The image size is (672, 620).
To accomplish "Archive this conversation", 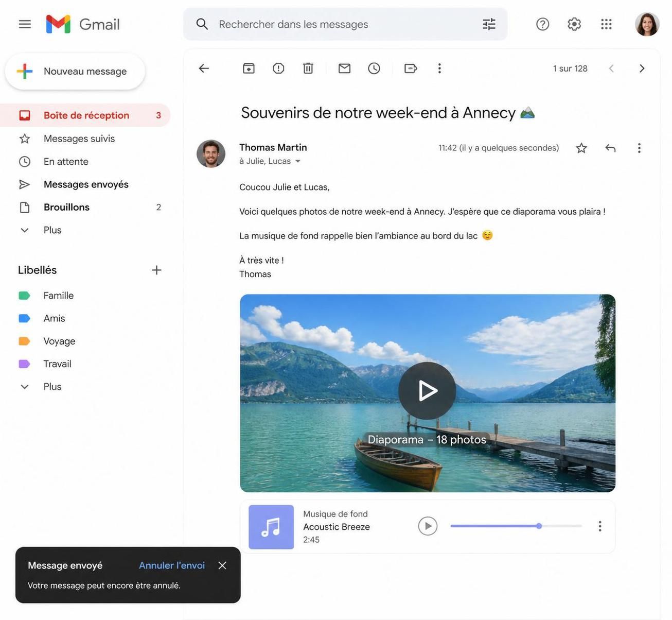I will (249, 68).
